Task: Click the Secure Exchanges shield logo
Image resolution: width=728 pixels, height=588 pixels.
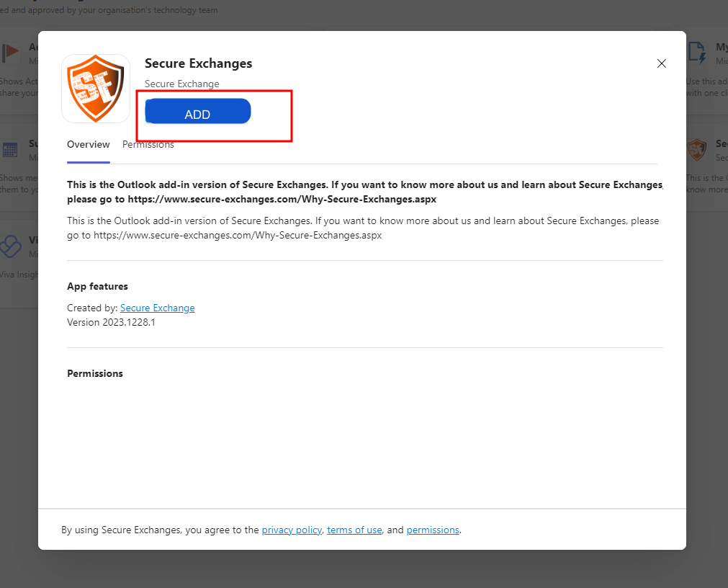Action: [x=96, y=88]
